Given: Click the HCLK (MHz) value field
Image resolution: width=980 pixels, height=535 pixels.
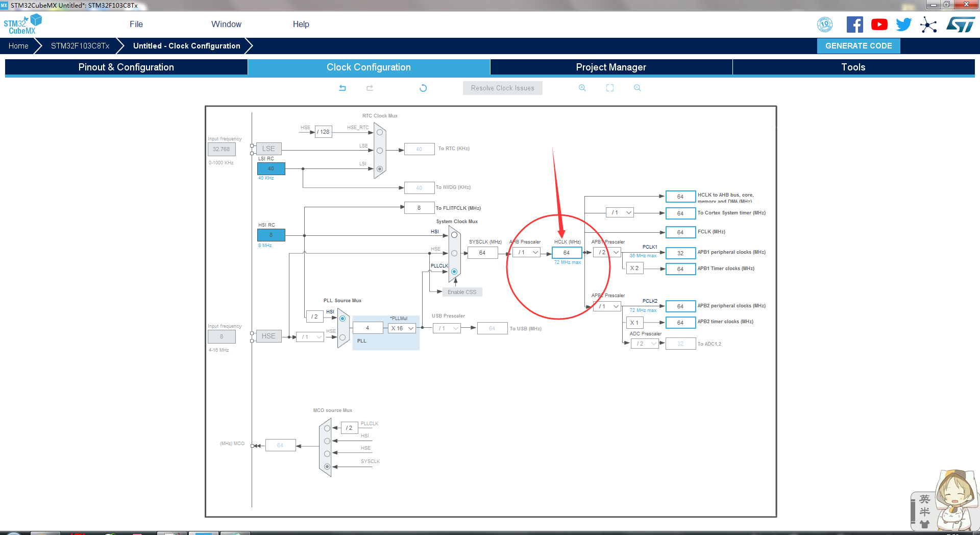Looking at the screenshot, I should (x=567, y=253).
